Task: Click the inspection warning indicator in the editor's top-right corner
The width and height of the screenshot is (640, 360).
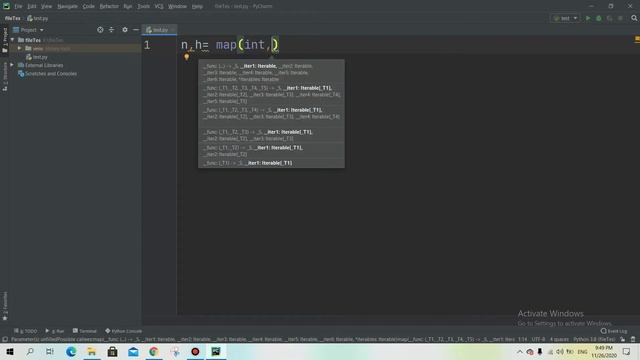Action: click(637, 39)
